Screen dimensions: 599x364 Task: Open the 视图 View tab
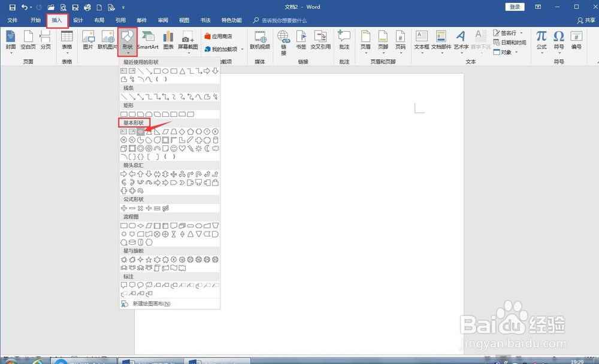[x=184, y=20]
